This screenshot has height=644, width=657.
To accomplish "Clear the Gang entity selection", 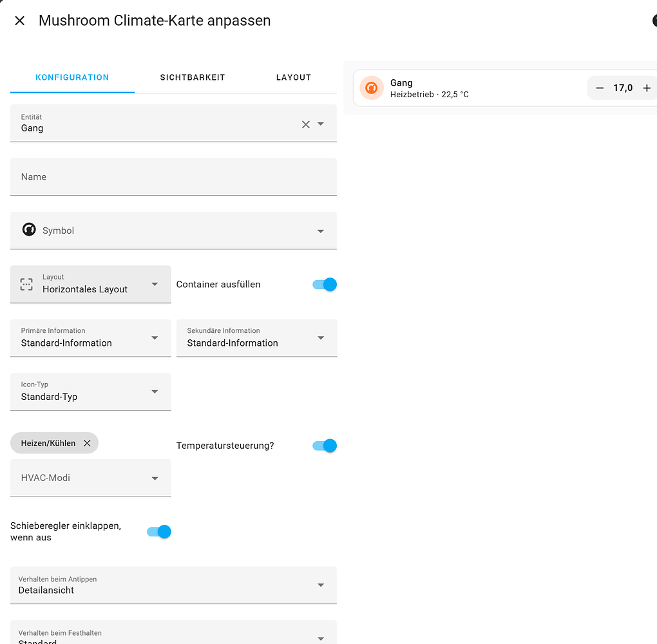I will pyautogui.click(x=306, y=124).
